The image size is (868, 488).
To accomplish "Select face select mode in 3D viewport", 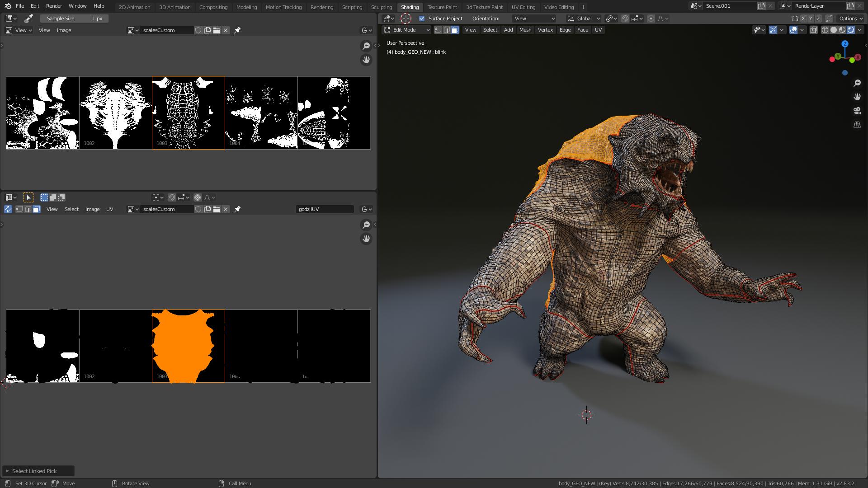I will [x=455, y=30].
